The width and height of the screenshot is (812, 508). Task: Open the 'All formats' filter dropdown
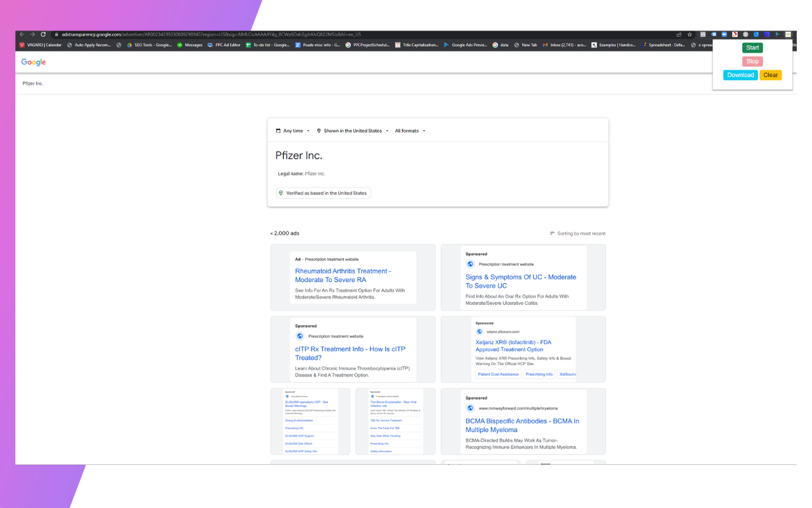410,131
